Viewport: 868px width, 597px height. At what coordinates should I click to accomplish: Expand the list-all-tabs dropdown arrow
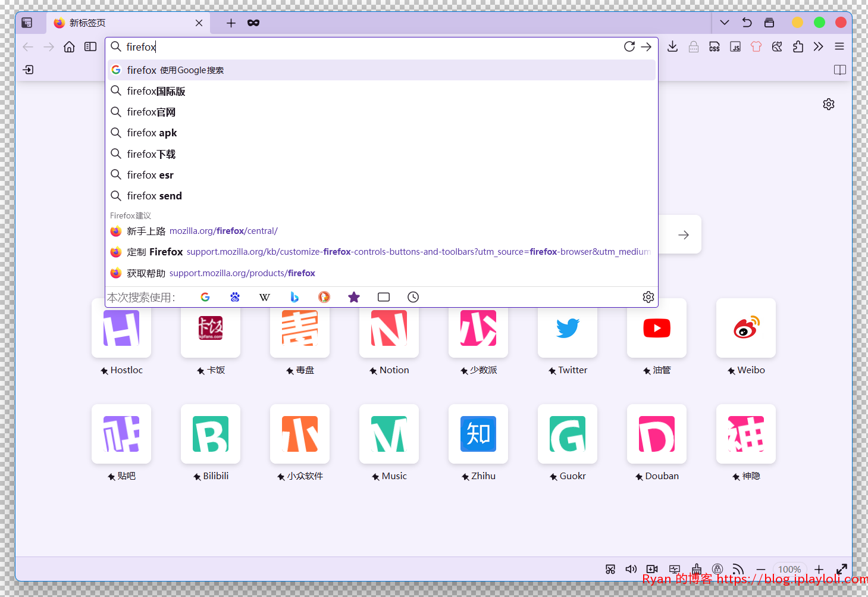coord(725,23)
